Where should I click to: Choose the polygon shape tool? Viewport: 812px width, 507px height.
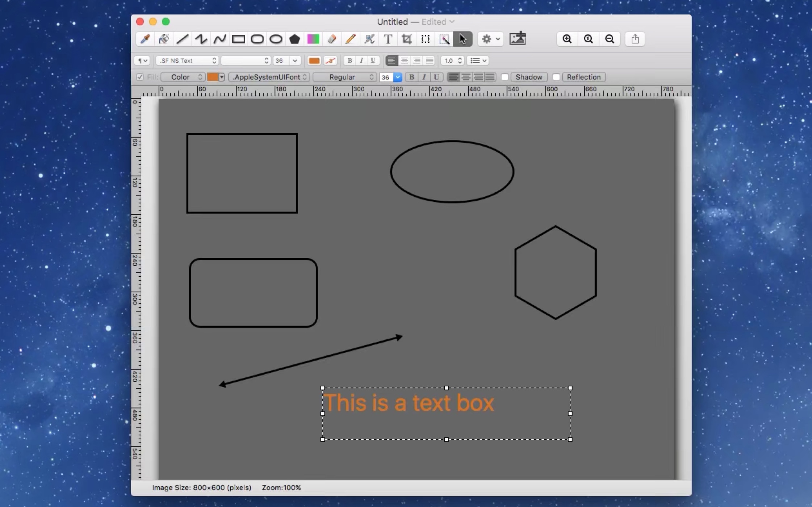[294, 39]
